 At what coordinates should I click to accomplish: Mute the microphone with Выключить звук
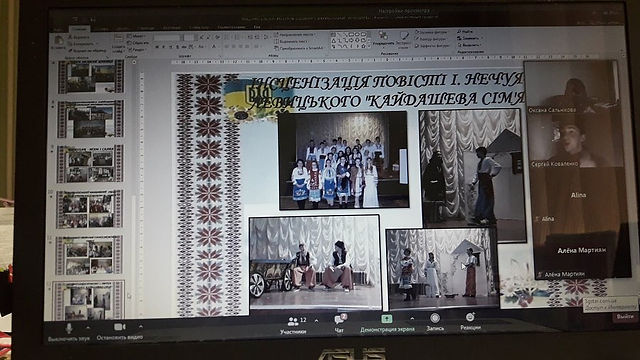[x=69, y=332]
